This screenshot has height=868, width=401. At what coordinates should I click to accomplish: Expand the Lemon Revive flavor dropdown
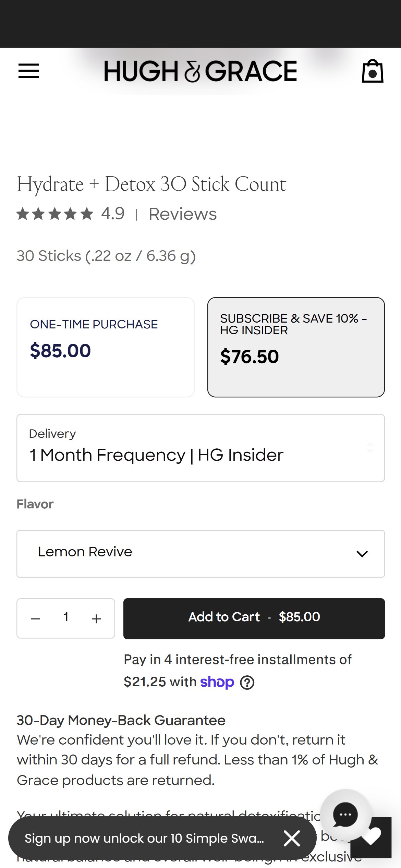pyautogui.click(x=200, y=554)
